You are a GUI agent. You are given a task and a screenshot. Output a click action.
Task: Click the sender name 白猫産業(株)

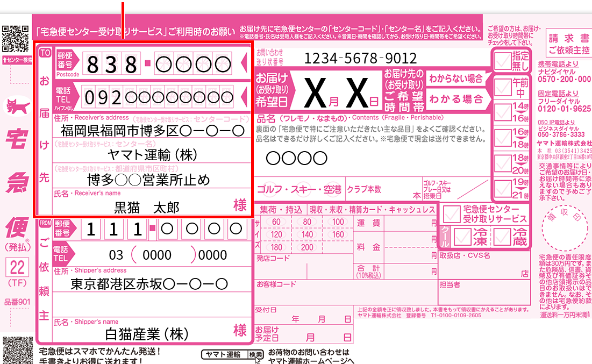(147, 334)
